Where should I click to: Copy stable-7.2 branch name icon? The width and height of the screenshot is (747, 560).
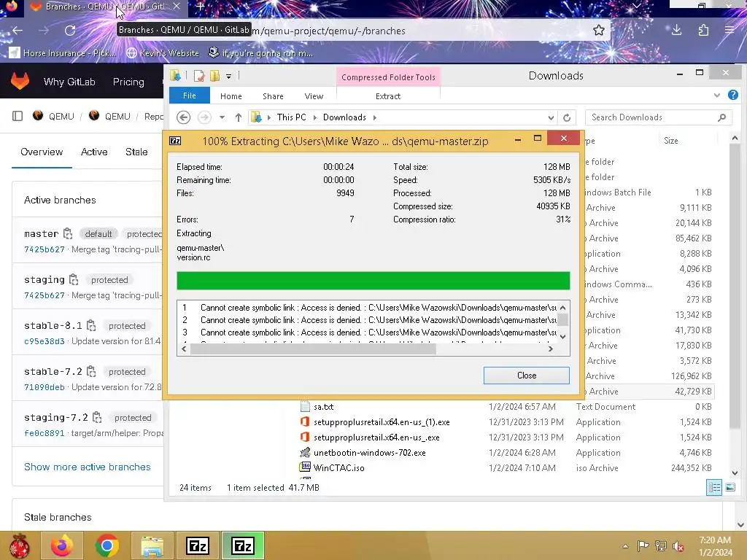pyautogui.click(x=91, y=371)
